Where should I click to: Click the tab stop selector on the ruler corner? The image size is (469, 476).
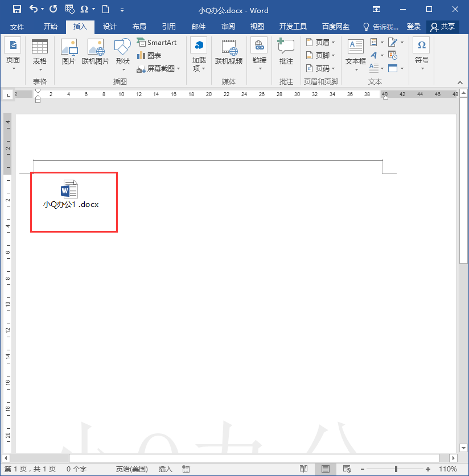tap(8, 95)
